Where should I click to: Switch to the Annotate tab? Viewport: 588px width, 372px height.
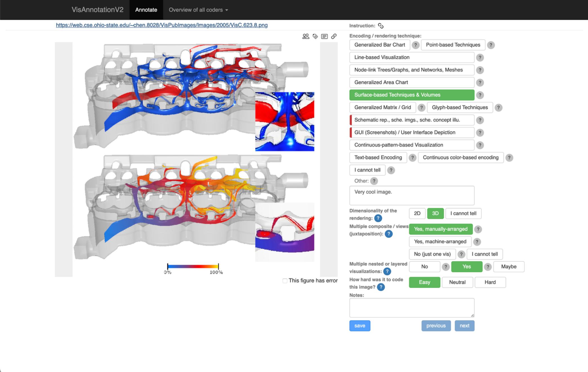coord(146,10)
